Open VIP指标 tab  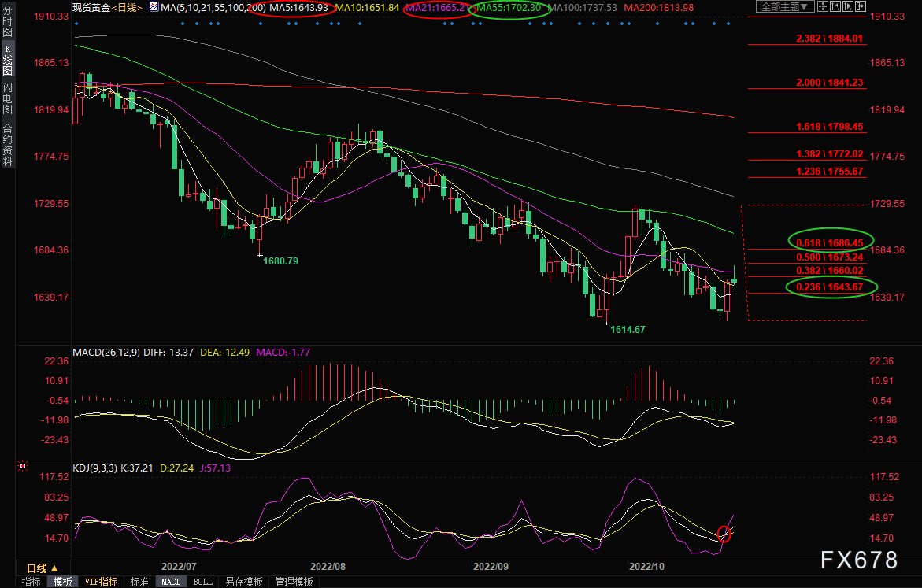(x=101, y=582)
